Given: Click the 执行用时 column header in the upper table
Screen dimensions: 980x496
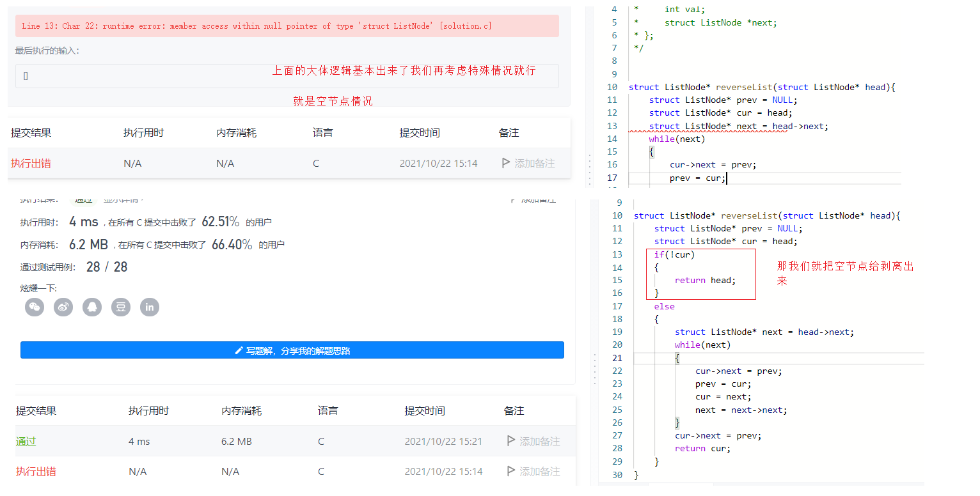Looking at the screenshot, I should [x=143, y=132].
